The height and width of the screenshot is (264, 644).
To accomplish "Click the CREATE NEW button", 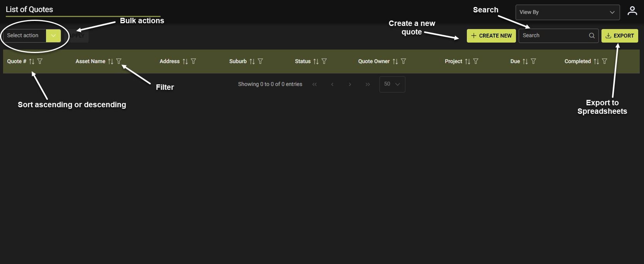I will pos(491,36).
